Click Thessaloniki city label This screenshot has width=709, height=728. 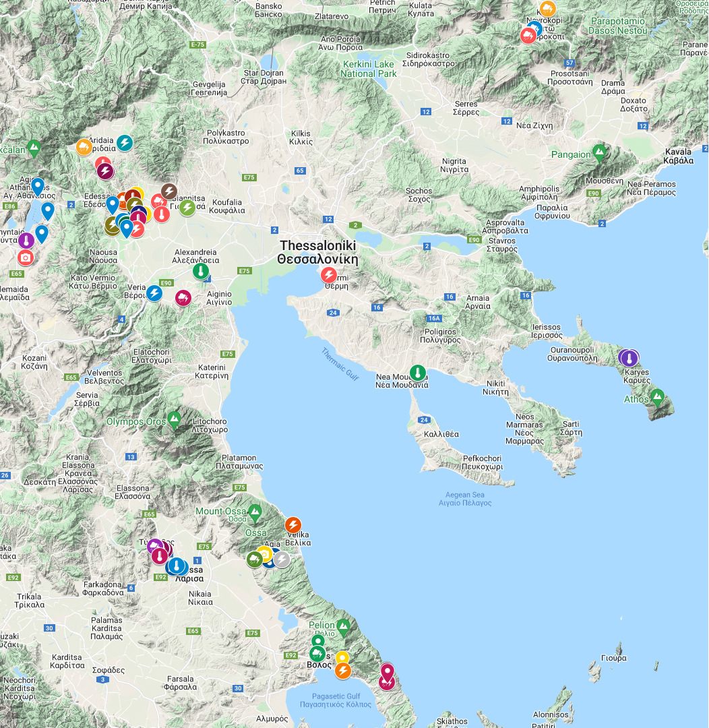pos(318,252)
